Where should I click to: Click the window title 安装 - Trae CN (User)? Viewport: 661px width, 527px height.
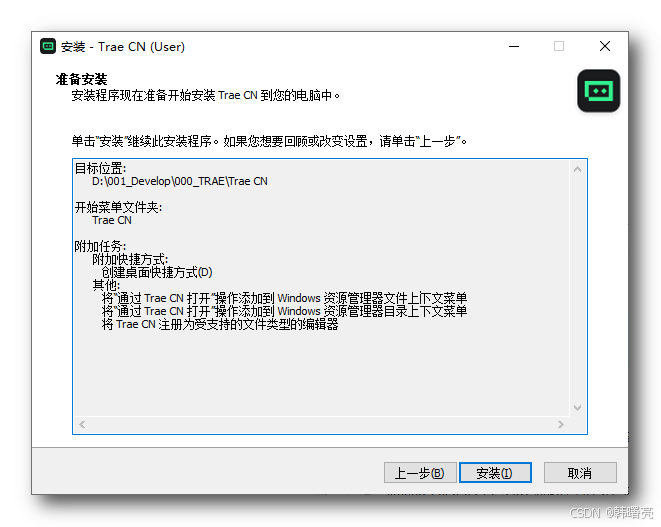tap(123, 46)
